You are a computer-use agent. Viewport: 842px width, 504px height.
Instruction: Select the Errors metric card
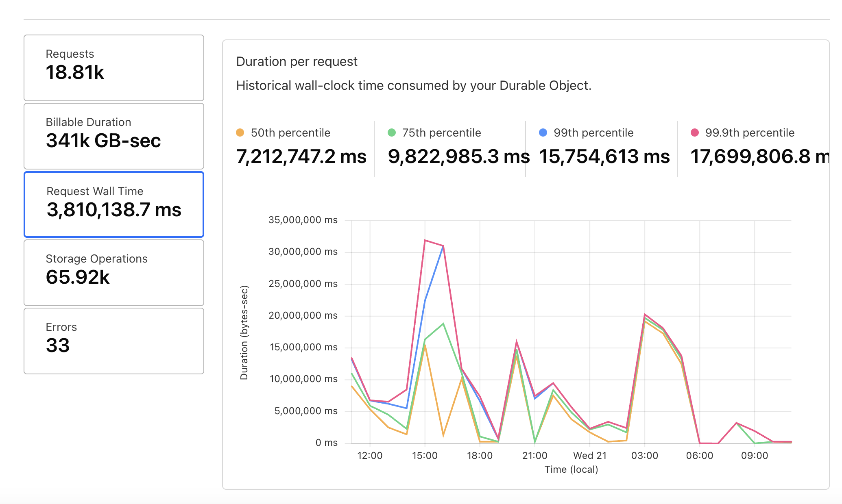(x=114, y=341)
